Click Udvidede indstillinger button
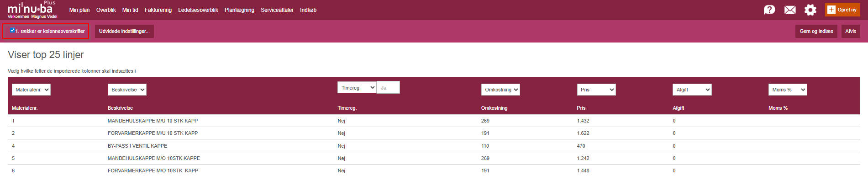 click(124, 31)
